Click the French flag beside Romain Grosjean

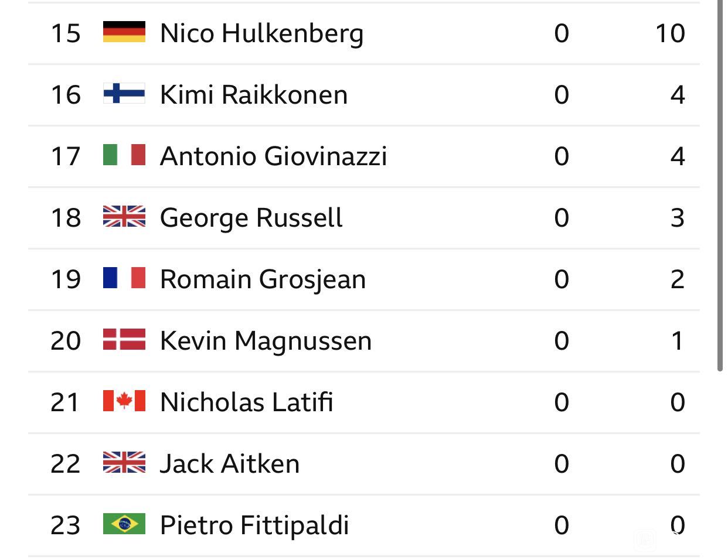point(124,278)
